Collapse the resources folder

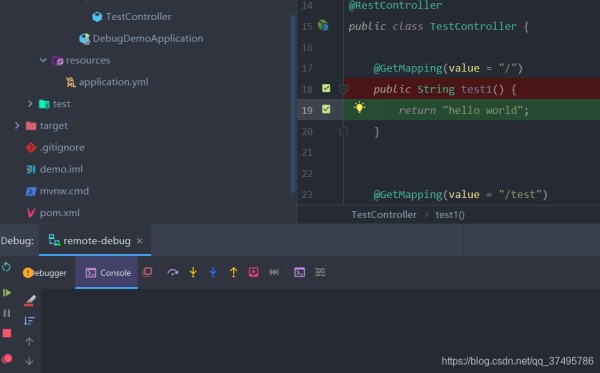click(43, 60)
